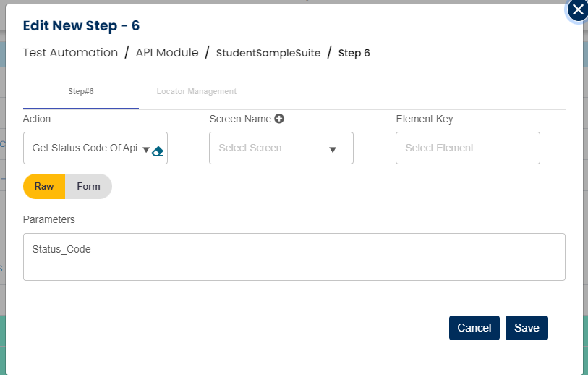Open the Action dropdown arrow
Screen dimensions: 588x375
pos(146,150)
